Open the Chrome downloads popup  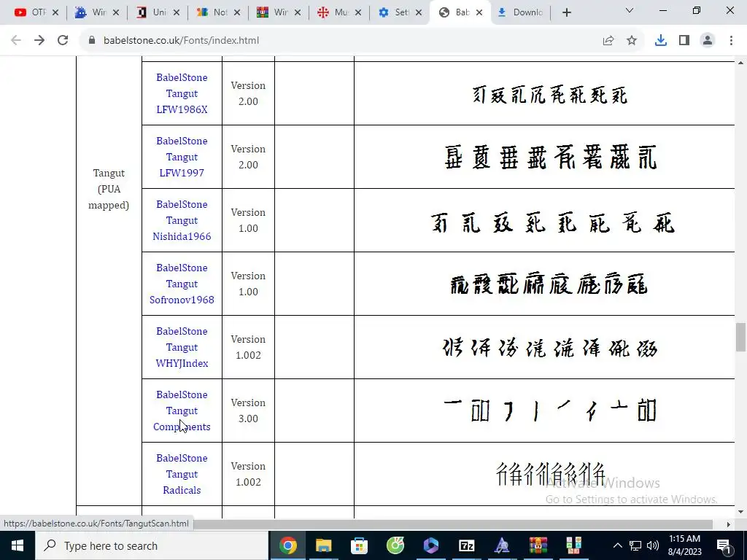tap(661, 41)
